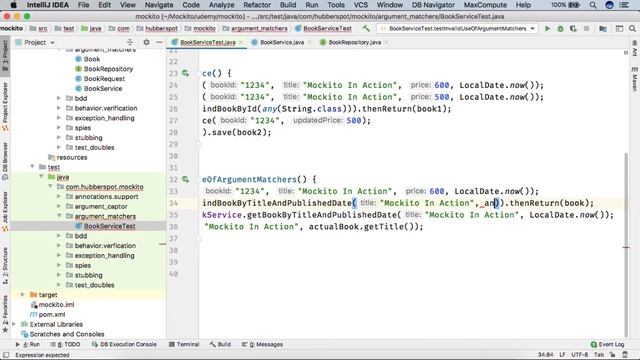Open the Messages tool window
Screen dimensions: 640x360
click(262, 344)
